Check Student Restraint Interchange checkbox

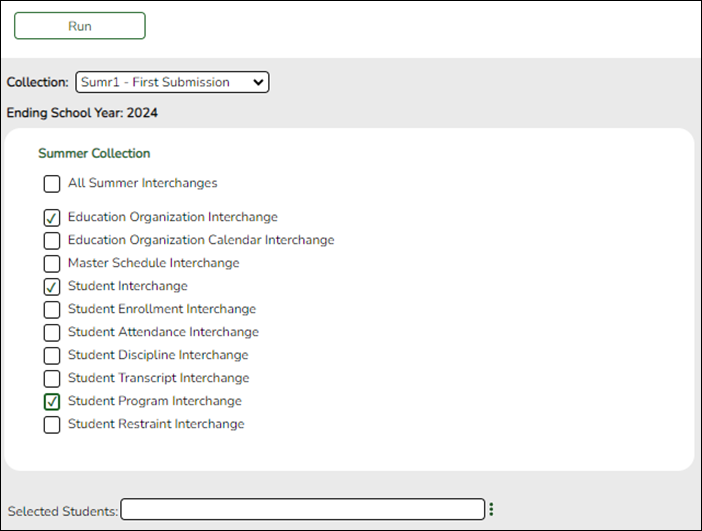(52, 424)
